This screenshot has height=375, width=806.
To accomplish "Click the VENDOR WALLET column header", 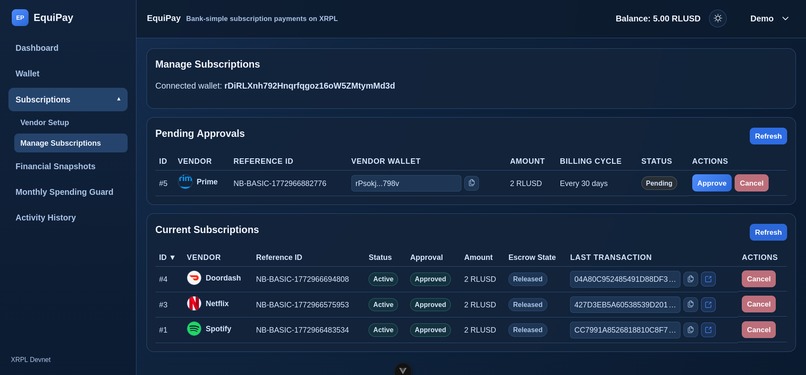I will (386, 161).
